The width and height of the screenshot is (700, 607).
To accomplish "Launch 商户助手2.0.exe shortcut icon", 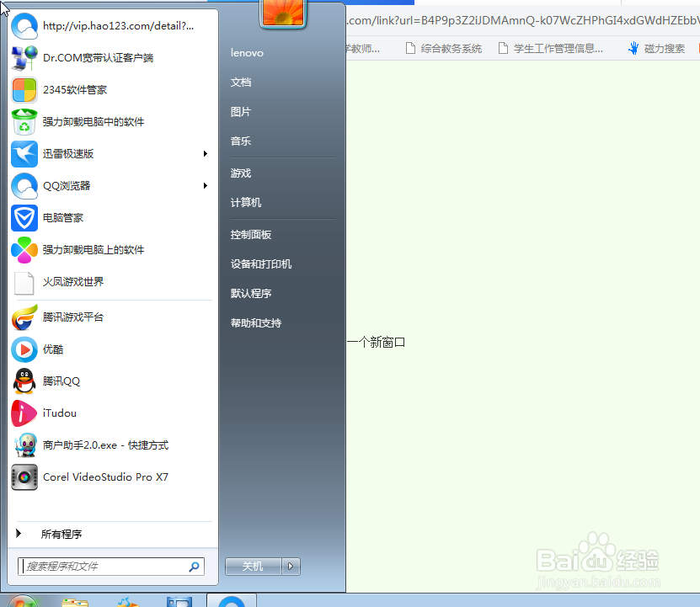I will point(24,445).
